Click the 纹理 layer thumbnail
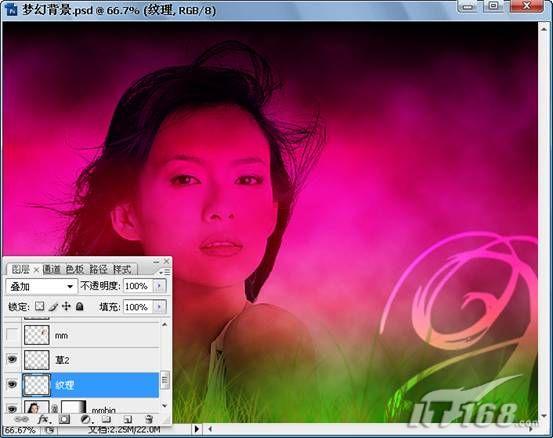The image size is (553, 438). click(37, 384)
